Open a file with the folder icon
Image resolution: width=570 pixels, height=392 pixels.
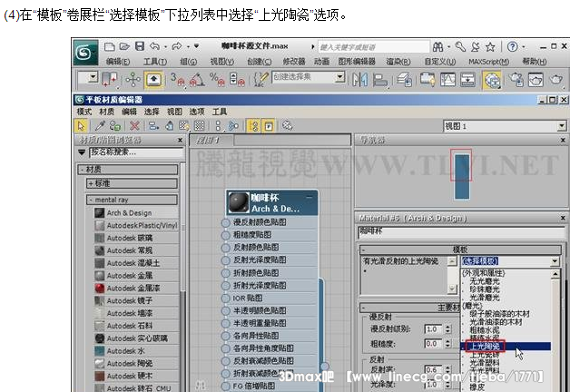click(x=124, y=46)
